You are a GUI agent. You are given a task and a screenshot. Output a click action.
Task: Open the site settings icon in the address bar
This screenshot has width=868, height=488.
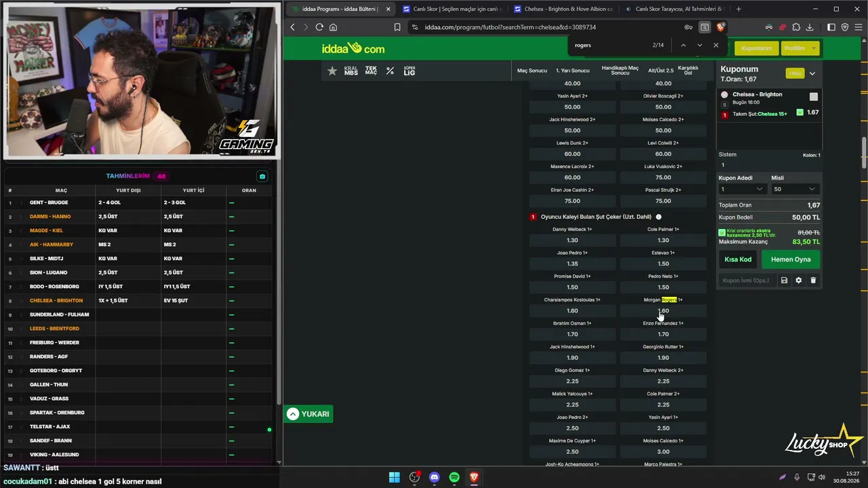pos(414,27)
